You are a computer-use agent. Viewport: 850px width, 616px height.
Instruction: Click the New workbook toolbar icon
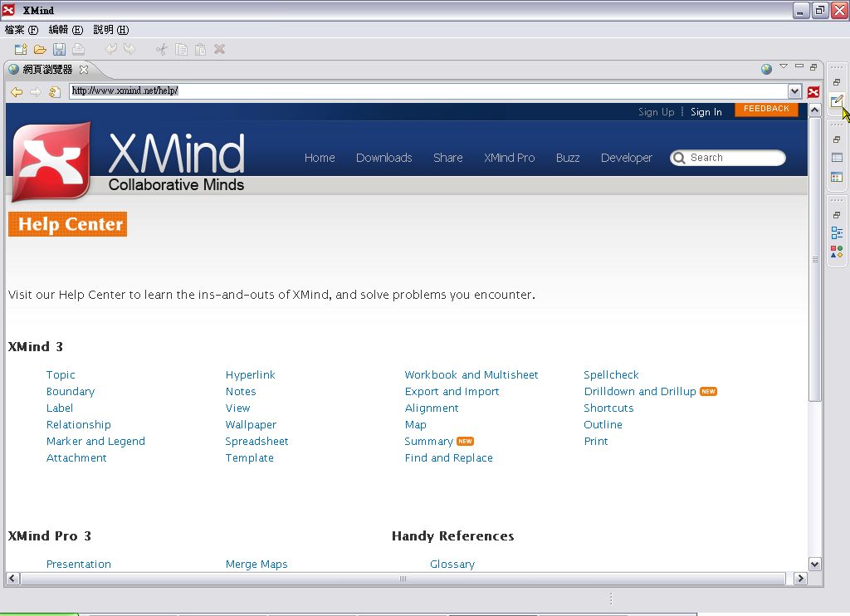tap(21, 49)
